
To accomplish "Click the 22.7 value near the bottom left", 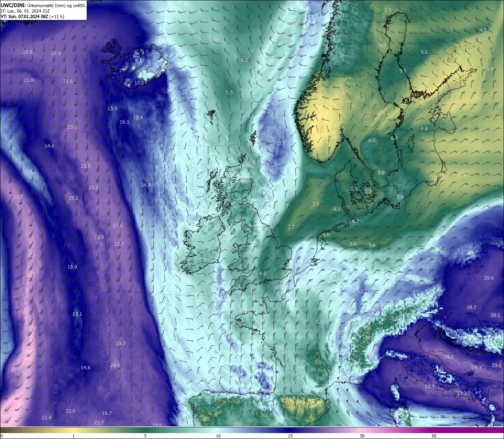I will tap(99, 422).
